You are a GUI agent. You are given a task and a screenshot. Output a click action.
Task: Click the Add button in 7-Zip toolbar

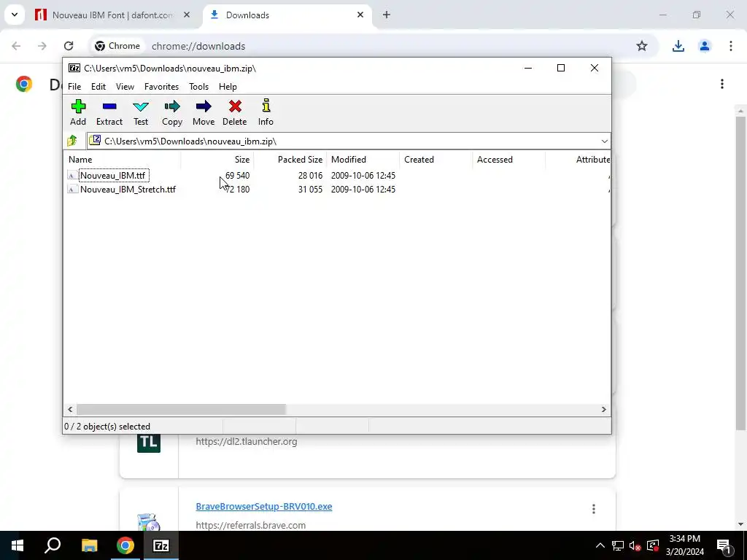(78, 113)
